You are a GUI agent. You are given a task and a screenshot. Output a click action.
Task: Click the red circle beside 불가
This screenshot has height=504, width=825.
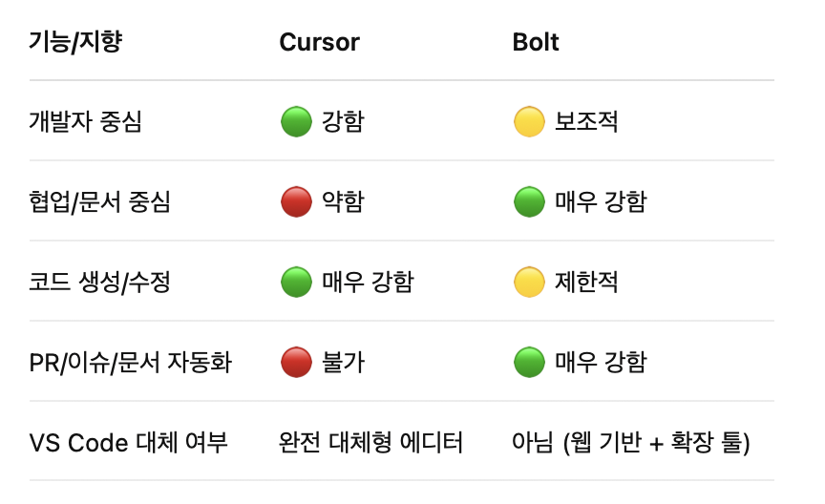[296, 362]
